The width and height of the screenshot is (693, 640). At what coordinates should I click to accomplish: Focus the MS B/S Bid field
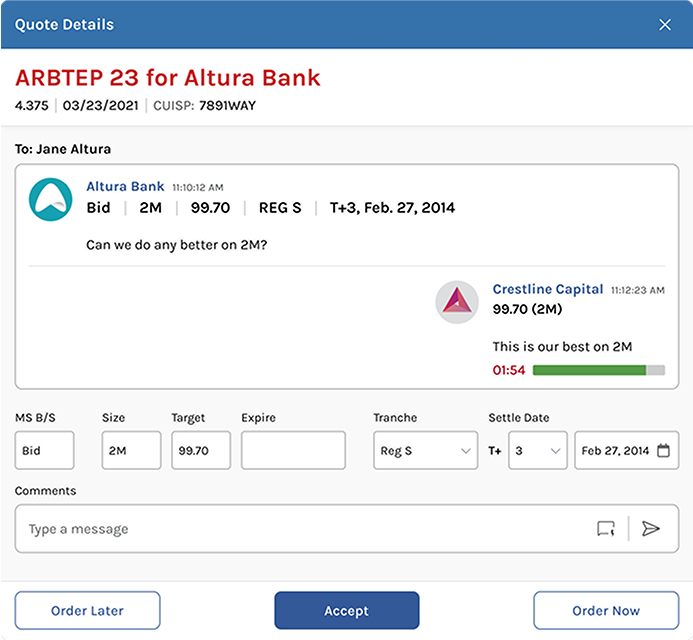click(x=44, y=451)
